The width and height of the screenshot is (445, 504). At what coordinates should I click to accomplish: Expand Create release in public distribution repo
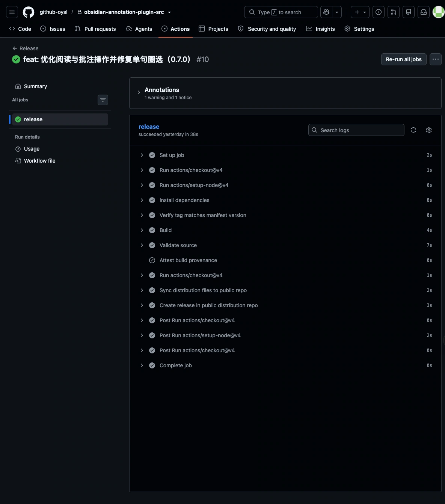coord(285,305)
